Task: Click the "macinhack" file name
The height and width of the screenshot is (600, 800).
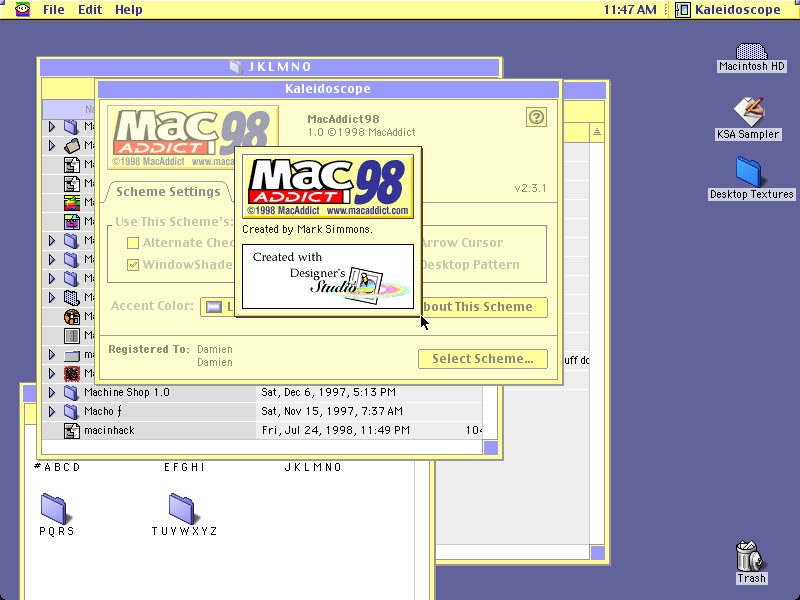Action: click(x=109, y=431)
